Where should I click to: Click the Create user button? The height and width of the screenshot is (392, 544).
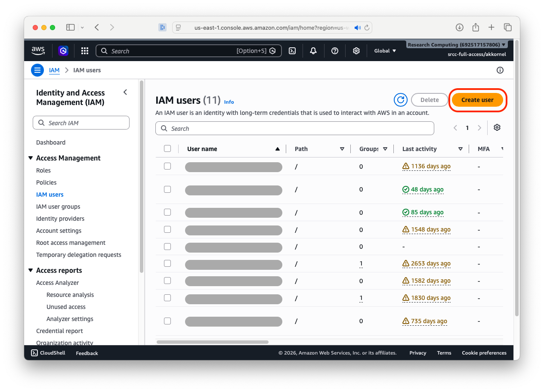(x=477, y=100)
